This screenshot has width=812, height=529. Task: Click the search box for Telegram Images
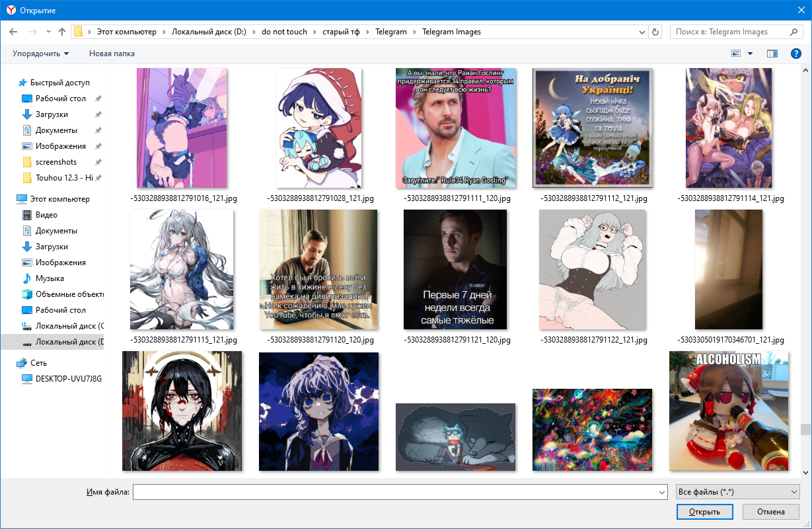[x=729, y=32]
